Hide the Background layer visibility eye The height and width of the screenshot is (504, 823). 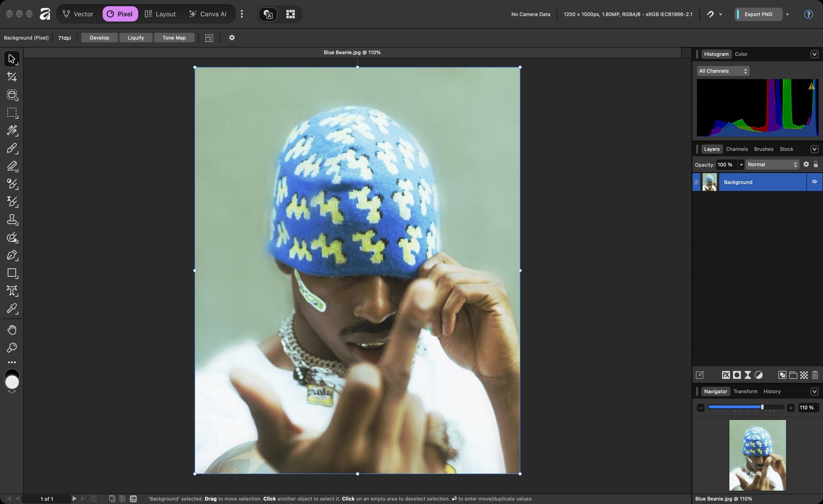tap(814, 182)
